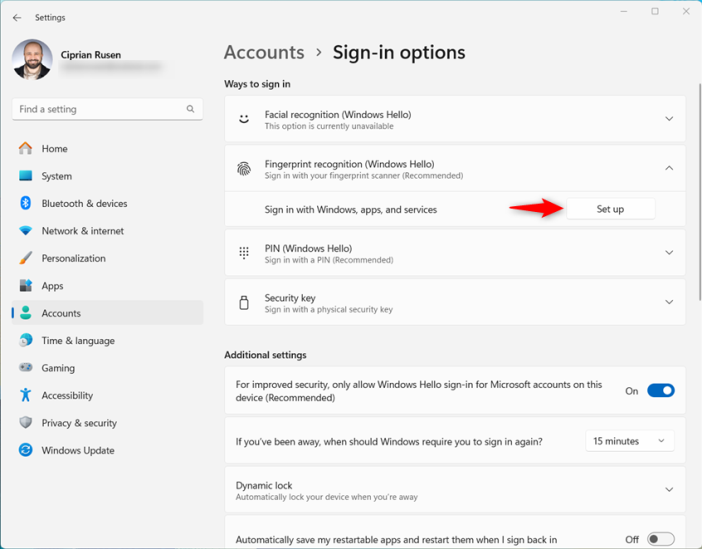Click the Ciprian Rusen profile picture
702x549 pixels.
coord(32,60)
